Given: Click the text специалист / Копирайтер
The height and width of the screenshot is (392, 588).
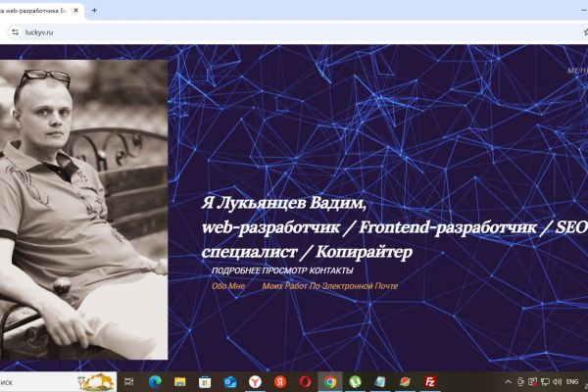Looking at the screenshot, I should click(x=307, y=252).
